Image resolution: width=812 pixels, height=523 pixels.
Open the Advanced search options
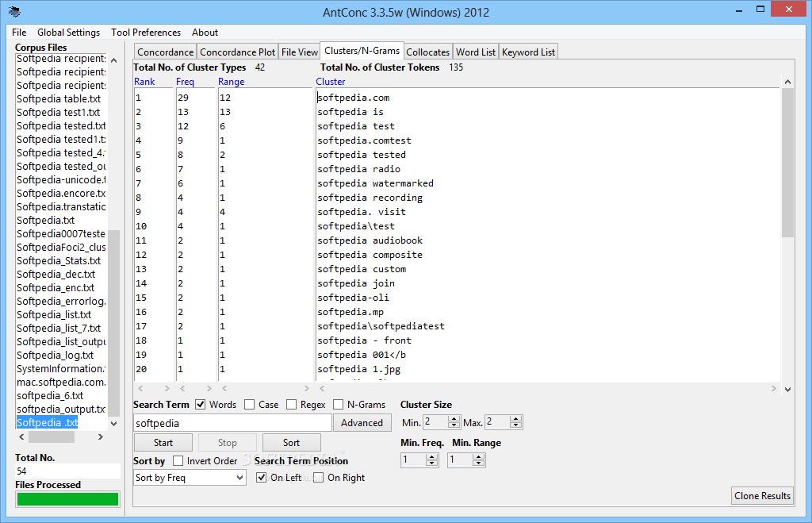pos(362,423)
